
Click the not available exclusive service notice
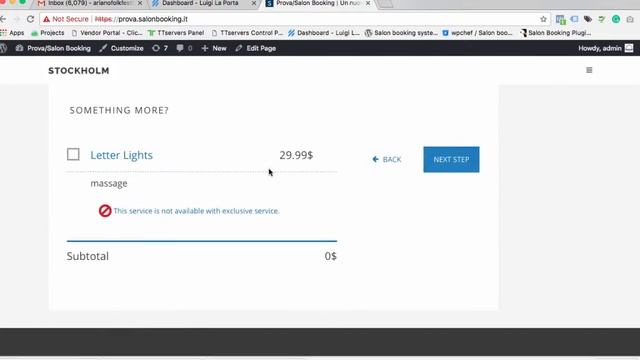click(196, 211)
